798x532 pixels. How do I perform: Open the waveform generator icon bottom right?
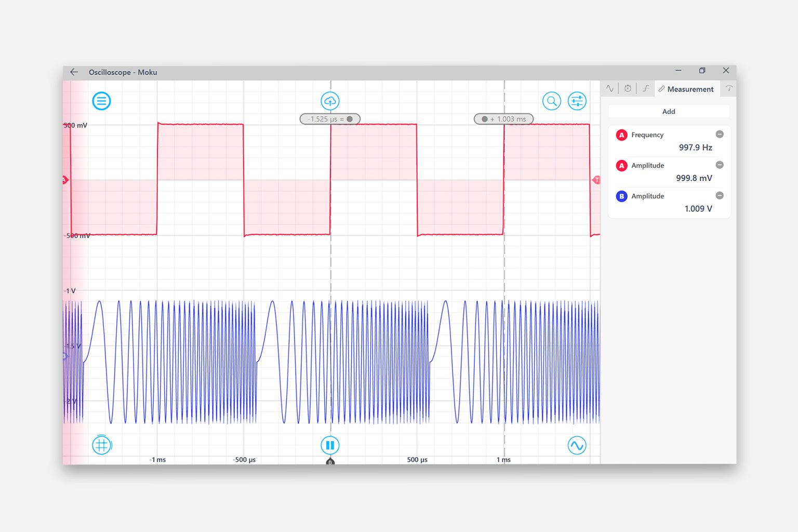coord(577,445)
